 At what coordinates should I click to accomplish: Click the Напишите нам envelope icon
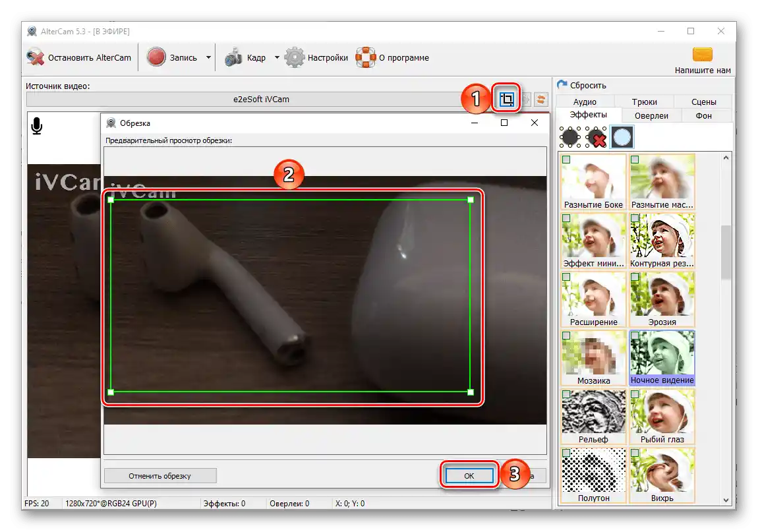[x=703, y=54]
